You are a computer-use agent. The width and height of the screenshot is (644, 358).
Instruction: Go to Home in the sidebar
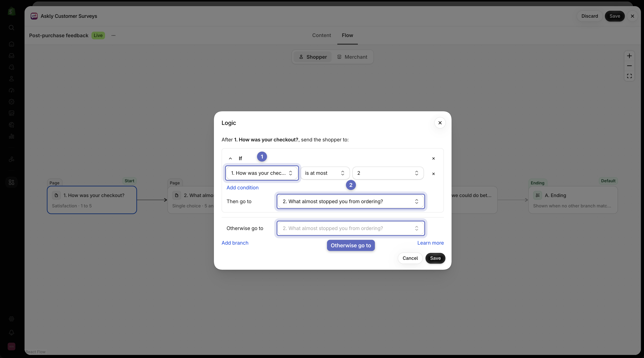click(11, 44)
